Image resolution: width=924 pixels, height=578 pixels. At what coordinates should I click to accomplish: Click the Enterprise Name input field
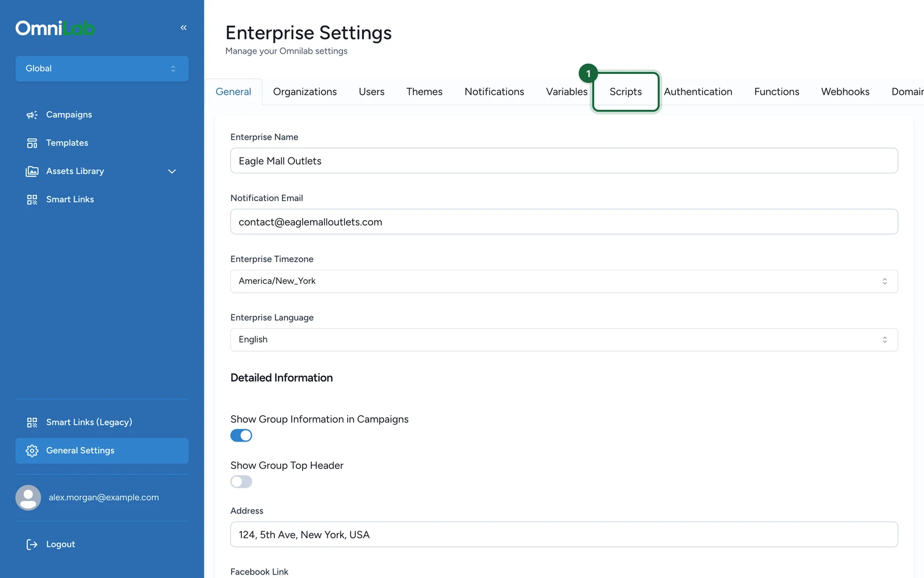[x=564, y=161]
